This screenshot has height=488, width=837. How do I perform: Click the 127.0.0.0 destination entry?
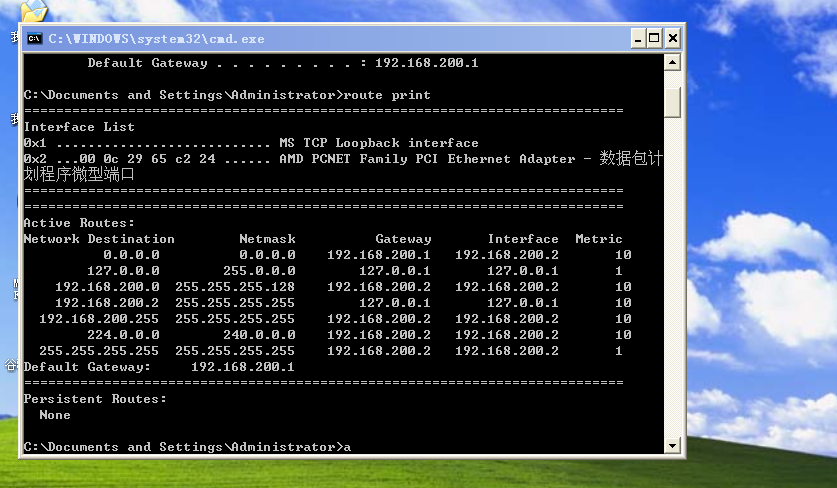pyautogui.click(x=123, y=271)
